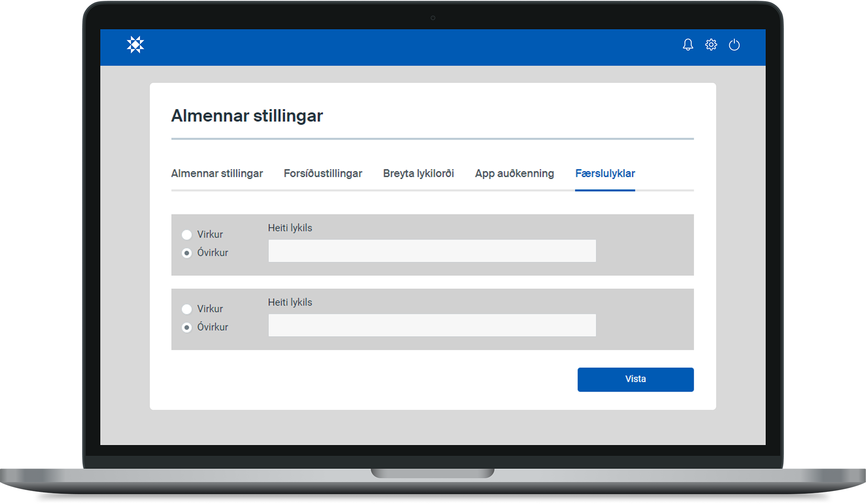Screen dimensions: 866x504
Task: Click the active Færslulyklar tab
Action: pos(605,173)
